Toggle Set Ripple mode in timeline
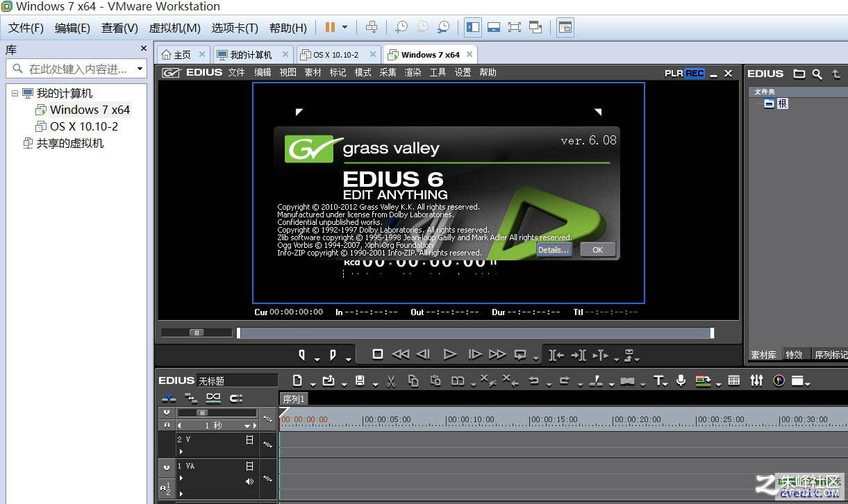This screenshot has width=848, height=504. (191, 398)
